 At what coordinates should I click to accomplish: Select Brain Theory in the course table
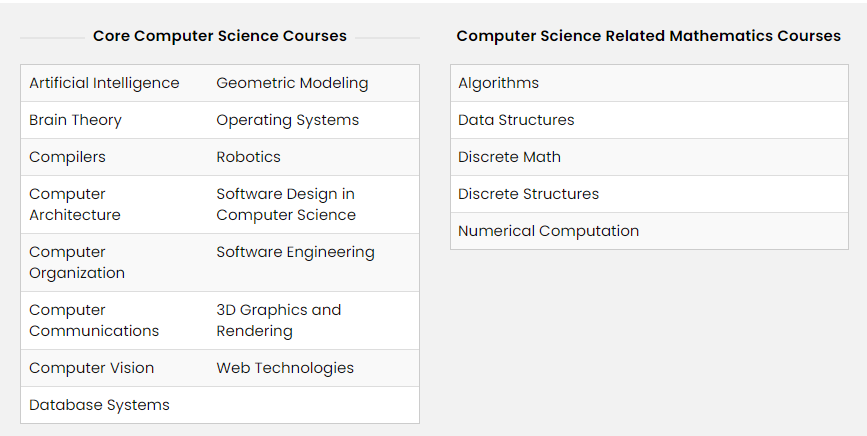75,120
